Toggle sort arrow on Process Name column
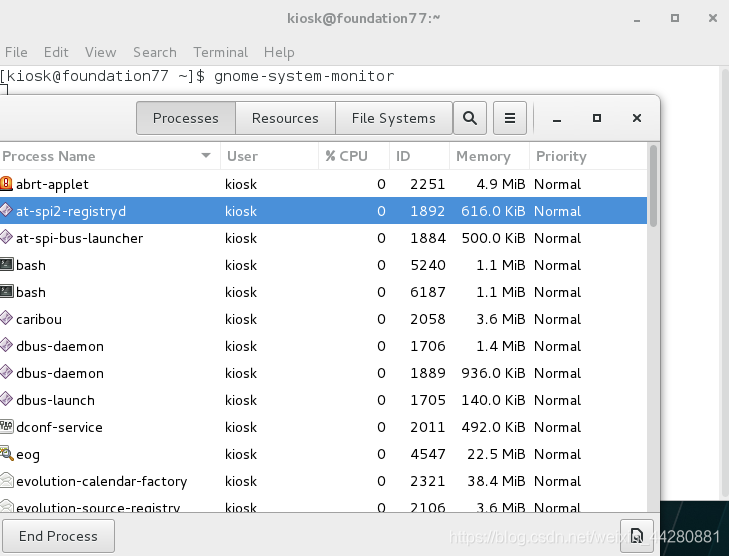The width and height of the screenshot is (729, 556). [x=206, y=155]
